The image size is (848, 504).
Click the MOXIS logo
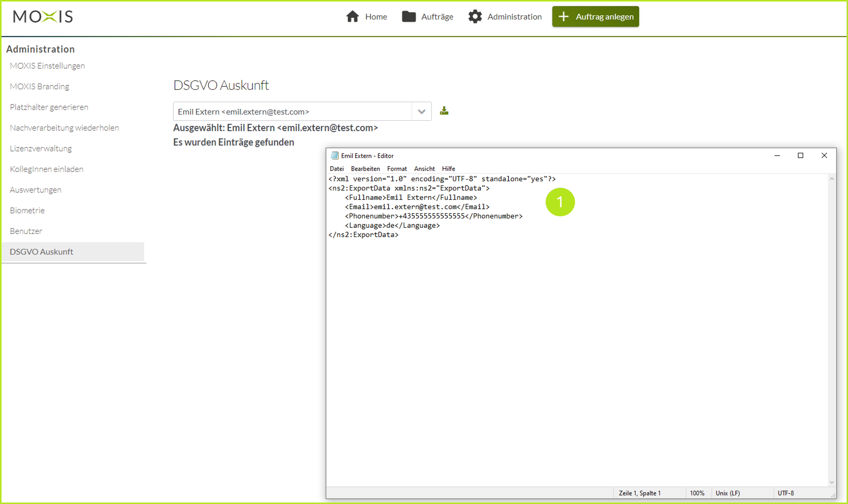click(43, 16)
